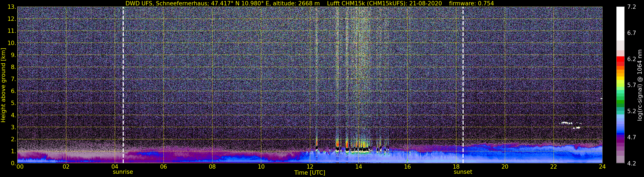
Task: Click the '5.' height axis tick
Action: click(13, 103)
